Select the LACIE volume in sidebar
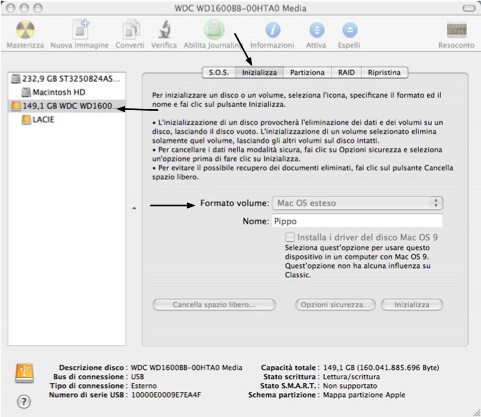Screen dimensions: 481x417 (38, 119)
